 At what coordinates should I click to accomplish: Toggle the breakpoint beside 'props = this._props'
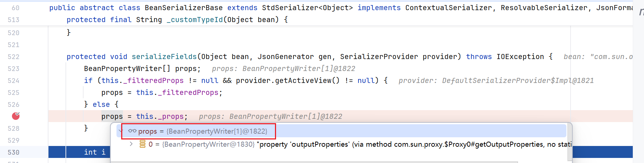tap(16, 116)
